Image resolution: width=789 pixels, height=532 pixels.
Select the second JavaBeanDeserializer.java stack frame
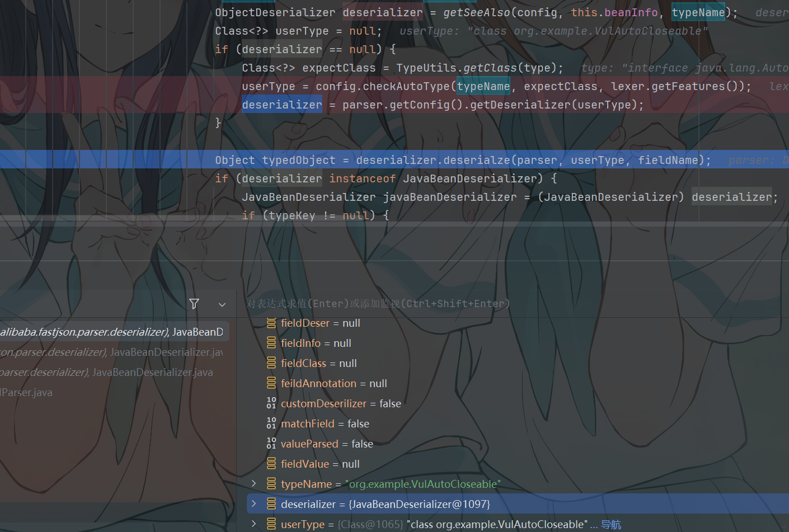(115, 352)
